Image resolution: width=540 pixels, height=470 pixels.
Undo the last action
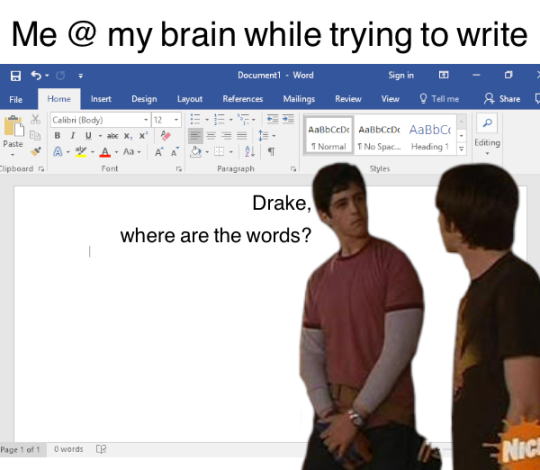point(36,75)
